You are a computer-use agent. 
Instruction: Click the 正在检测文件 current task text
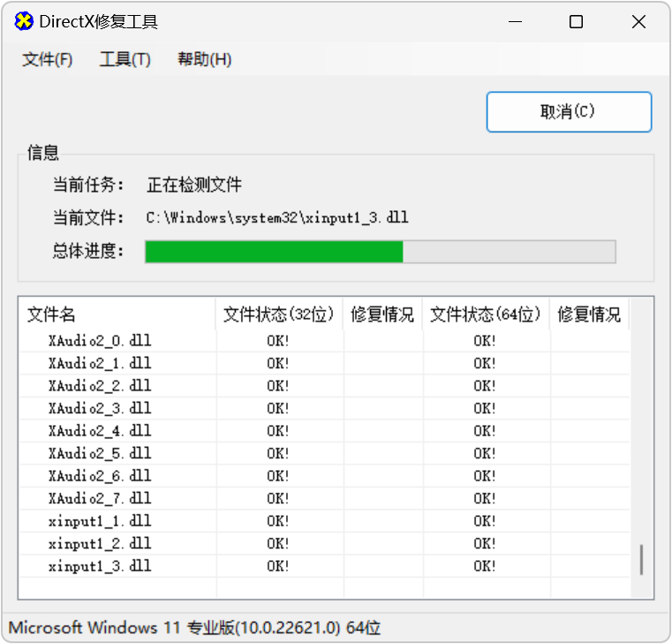coord(194,185)
